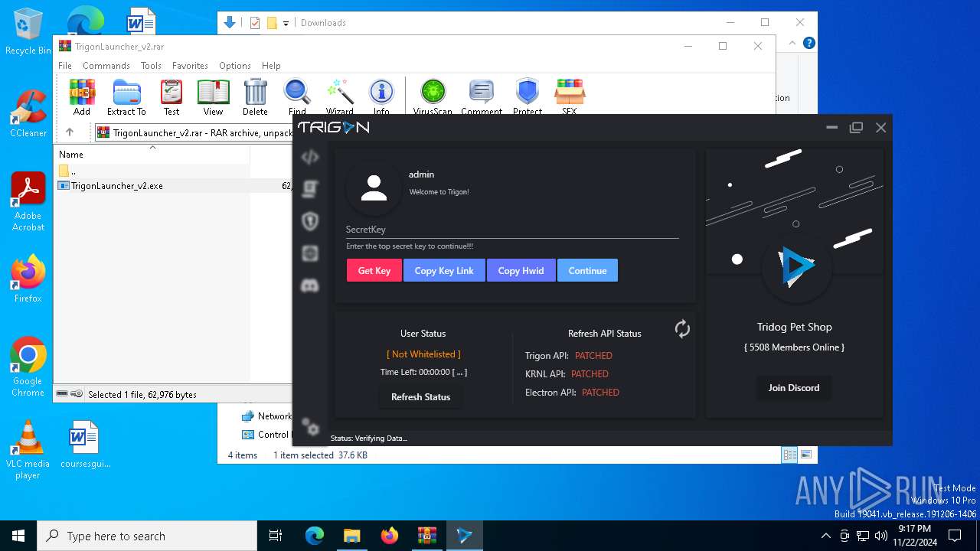Select TrigonLauncher_v2.exe in the archive list

click(x=173, y=186)
